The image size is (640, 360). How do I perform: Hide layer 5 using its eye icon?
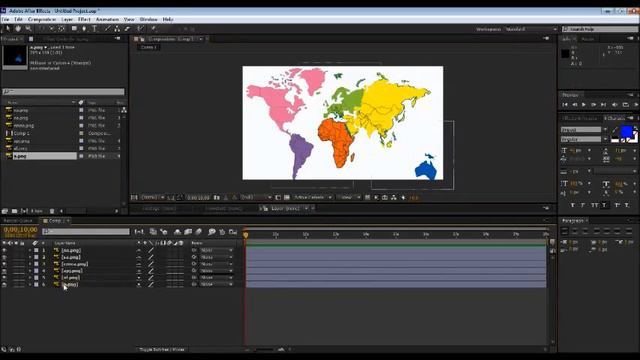pos(4,278)
